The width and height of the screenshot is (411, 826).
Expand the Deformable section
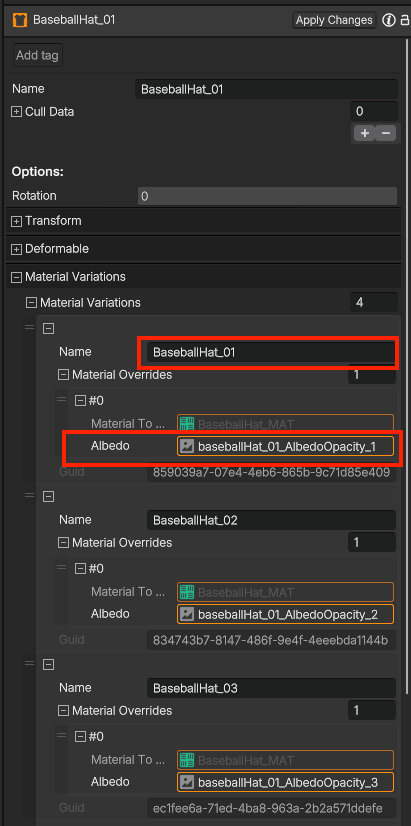(x=17, y=249)
